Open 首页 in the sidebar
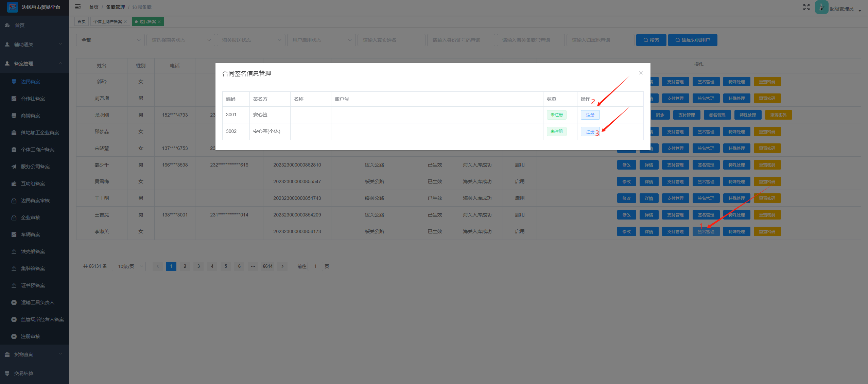 [x=35, y=25]
